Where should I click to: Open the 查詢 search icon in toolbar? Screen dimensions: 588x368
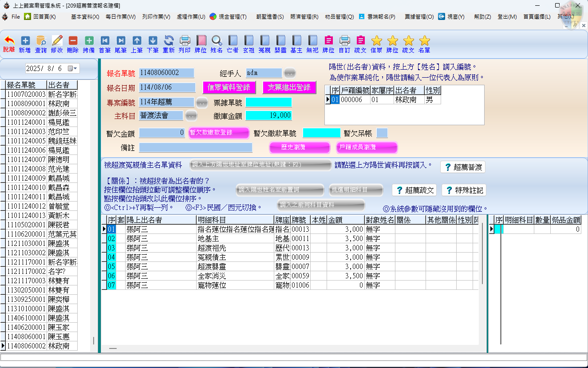tap(41, 41)
